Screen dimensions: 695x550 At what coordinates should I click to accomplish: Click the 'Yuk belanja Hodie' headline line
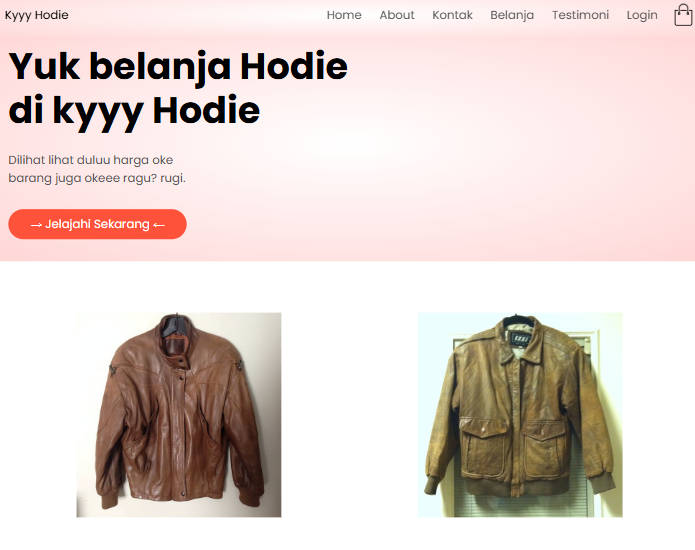178,66
